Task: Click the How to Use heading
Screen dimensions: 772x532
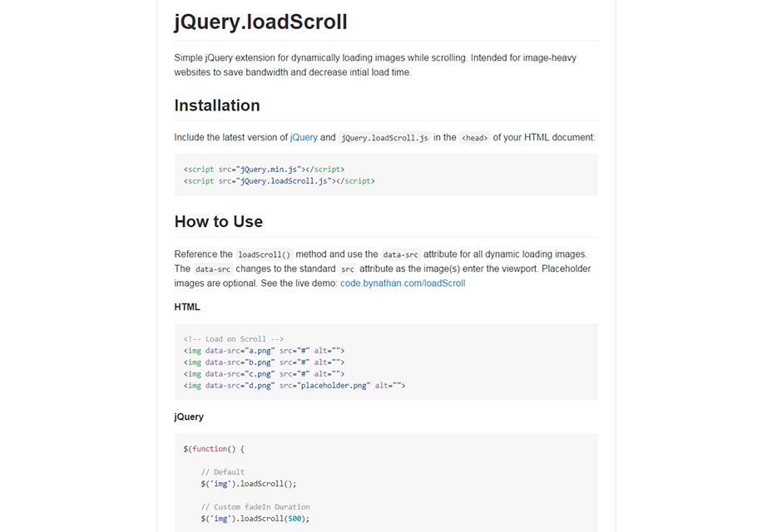Action: click(x=219, y=221)
